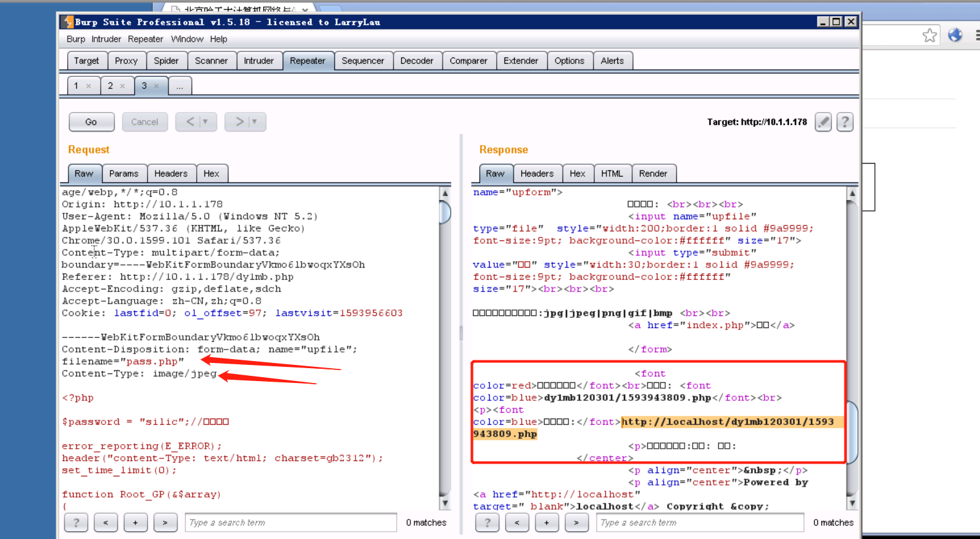Click the filename="pass.php" line in request

(123, 362)
